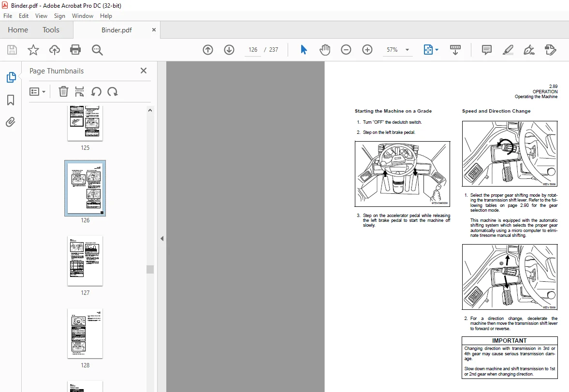
Task: Click 'Operating the Machine' header text
Action: (536, 97)
